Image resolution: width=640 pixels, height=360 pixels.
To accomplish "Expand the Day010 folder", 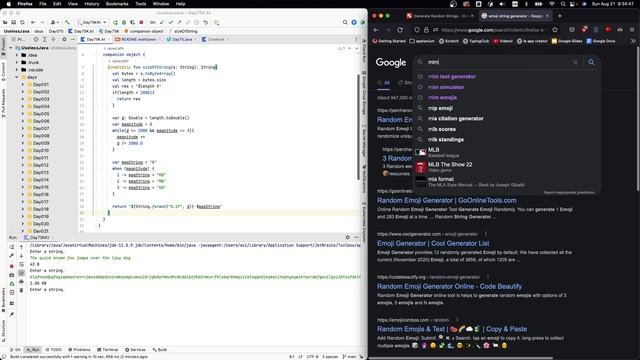I will [23, 151].
